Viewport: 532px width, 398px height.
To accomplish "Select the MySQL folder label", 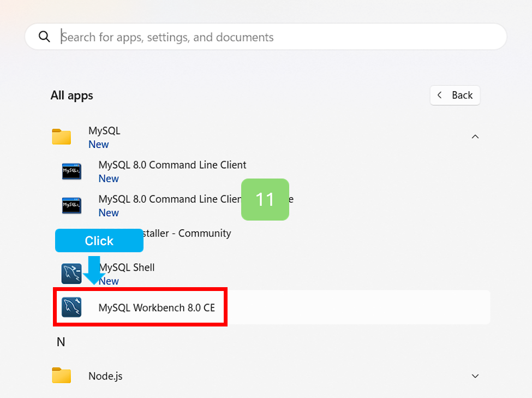I will pos(104,130).
